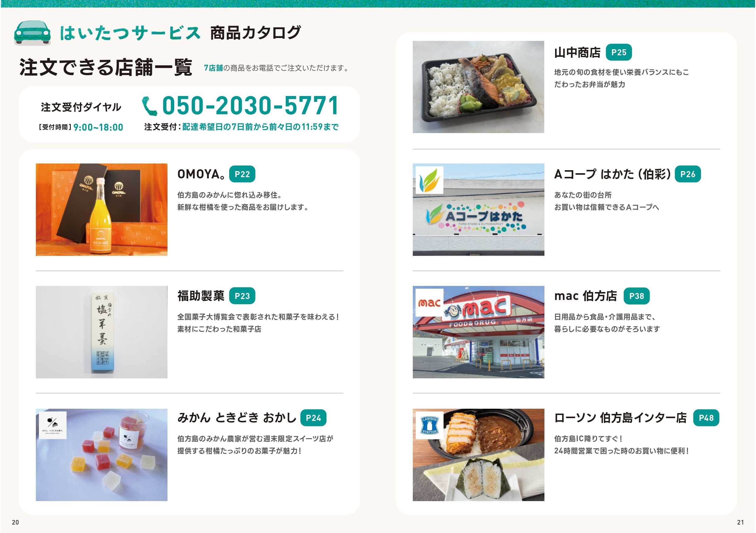Go to P25 badge next to 山中商店
The width and height of the screenshot is (756, 533).
(x=619, y=52)
